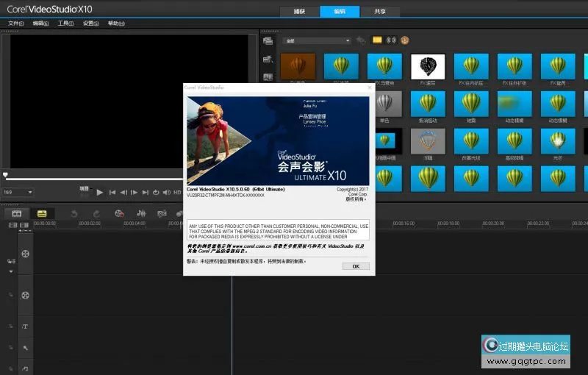Click the preview scrubber handle
Screen dimensions: 588x375
[5, 175]
